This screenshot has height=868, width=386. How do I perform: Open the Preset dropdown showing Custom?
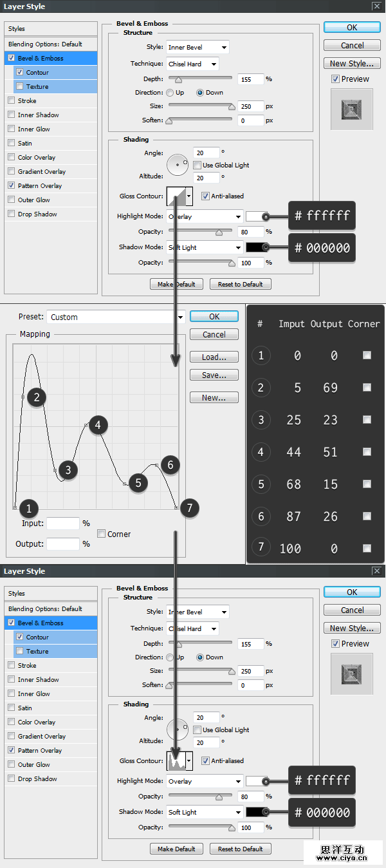116,317
